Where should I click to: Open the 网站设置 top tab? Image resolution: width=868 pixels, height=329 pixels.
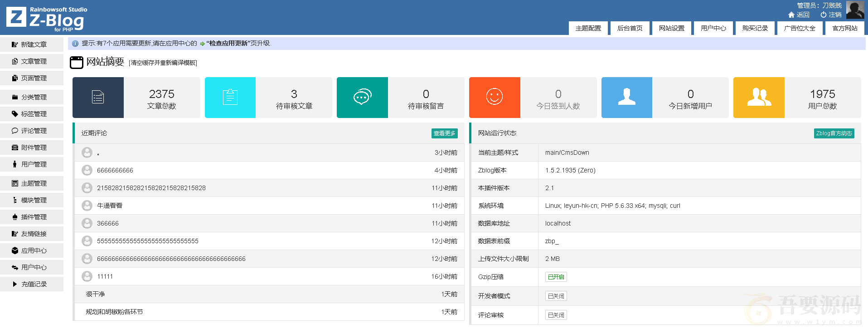671,28
